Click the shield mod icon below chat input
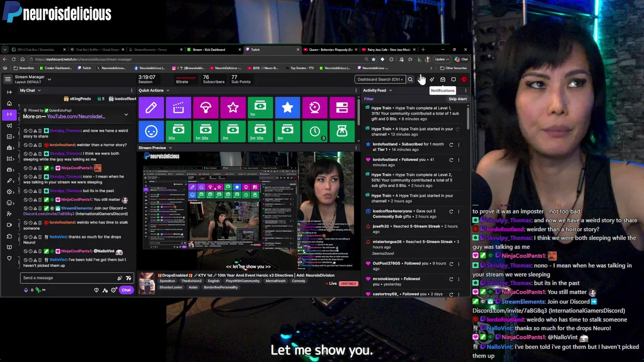Image resolution: width=644 pixels, height=362 pixels. click(x=97, y=290)
